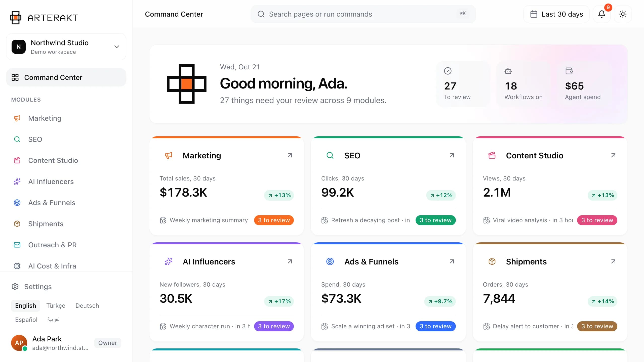Select Command Center in the sidebar

(x=66, y=77)
